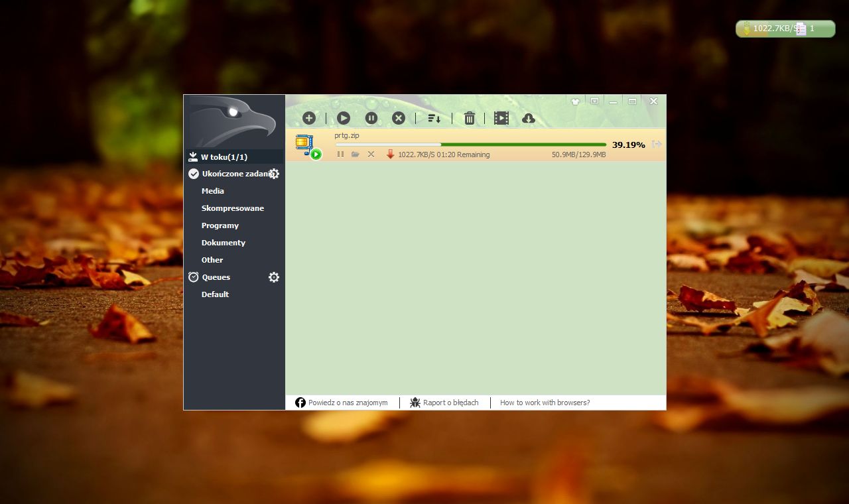Click task list icon in floating widget
This screenshot has height=504, width=849.
click(801, 29)
